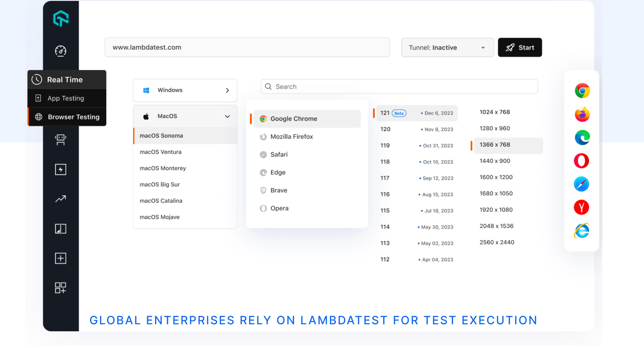
Task: Click the www.lambdatest.com URL field
Action: coord(247,47)
